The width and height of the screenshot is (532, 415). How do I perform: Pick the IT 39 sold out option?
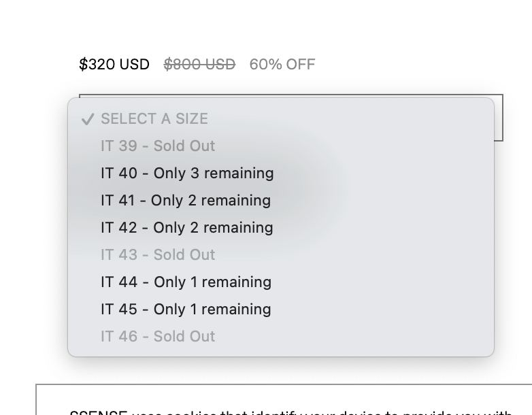tap(158, 146)
